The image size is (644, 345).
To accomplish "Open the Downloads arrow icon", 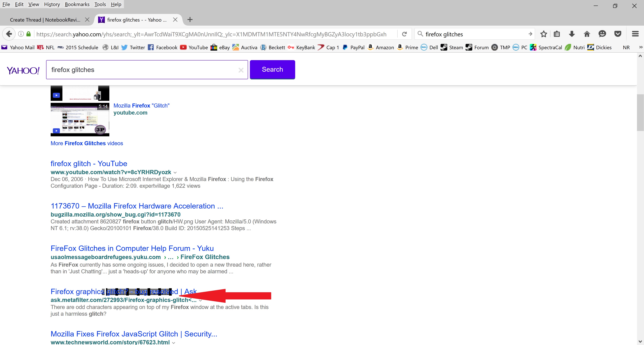I will point(572,34).
